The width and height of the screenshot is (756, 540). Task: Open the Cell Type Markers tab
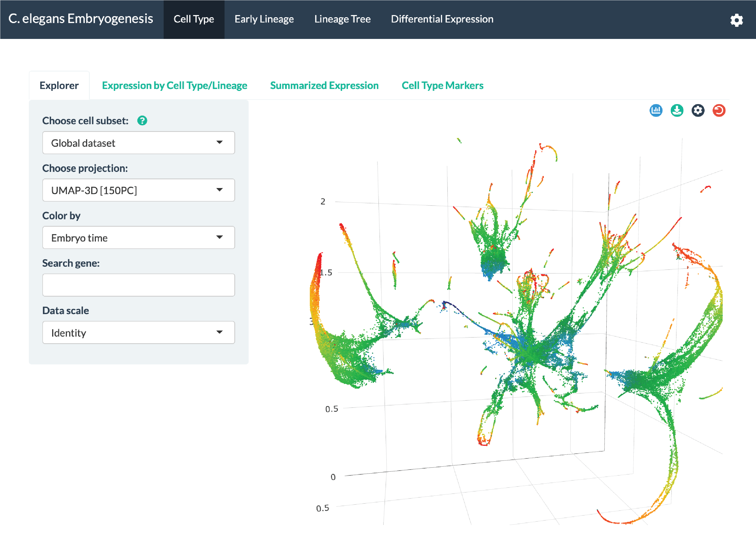pyautogui.click(x=442, y=86)
